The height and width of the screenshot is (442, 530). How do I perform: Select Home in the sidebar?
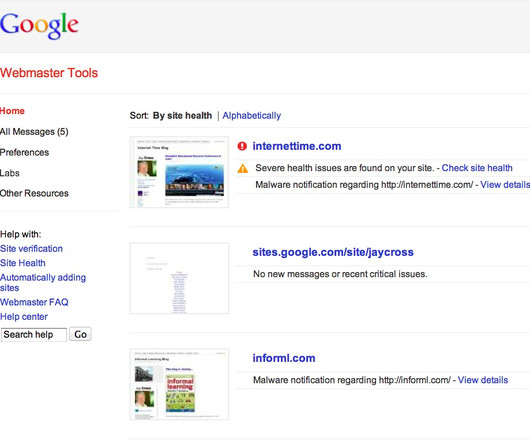click(x=12, y=111)
